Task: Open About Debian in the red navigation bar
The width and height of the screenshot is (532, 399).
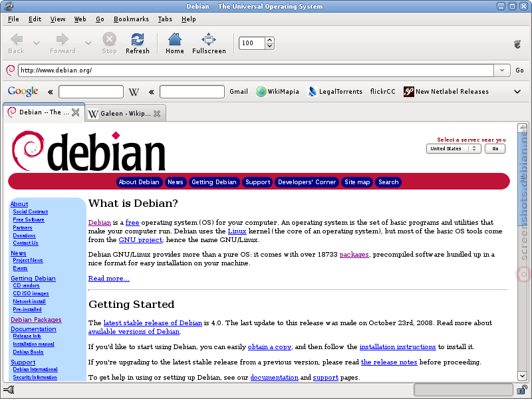Action: 139,182
